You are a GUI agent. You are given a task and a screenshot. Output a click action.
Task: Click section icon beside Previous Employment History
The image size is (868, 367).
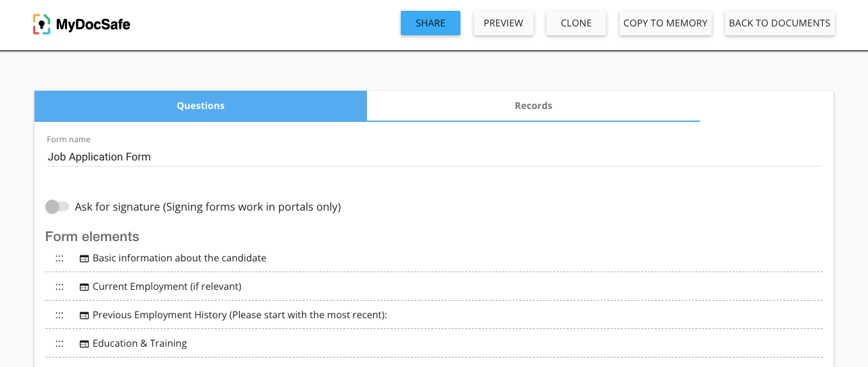pos(85,316)
